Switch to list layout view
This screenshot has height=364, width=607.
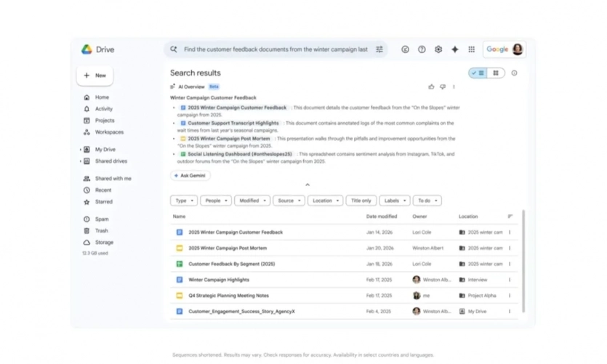(x=478, y=73)
